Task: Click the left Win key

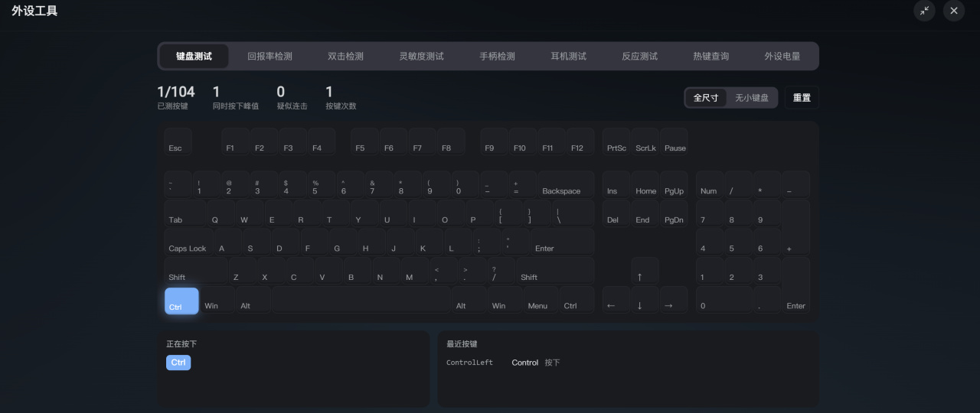Action: 217,300
